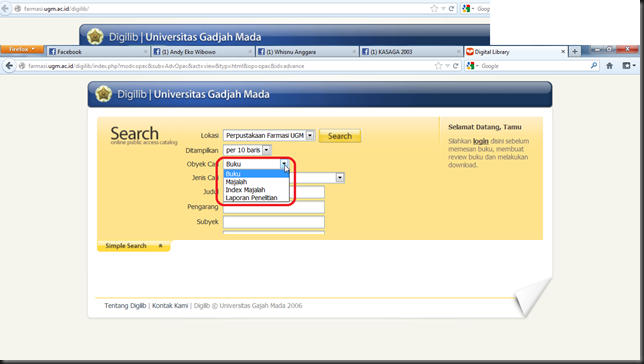Switch to the Andy Eko Wibowo tab
Image resolution: width=644 pixels, height=364 pixels.
click(202, 52)
